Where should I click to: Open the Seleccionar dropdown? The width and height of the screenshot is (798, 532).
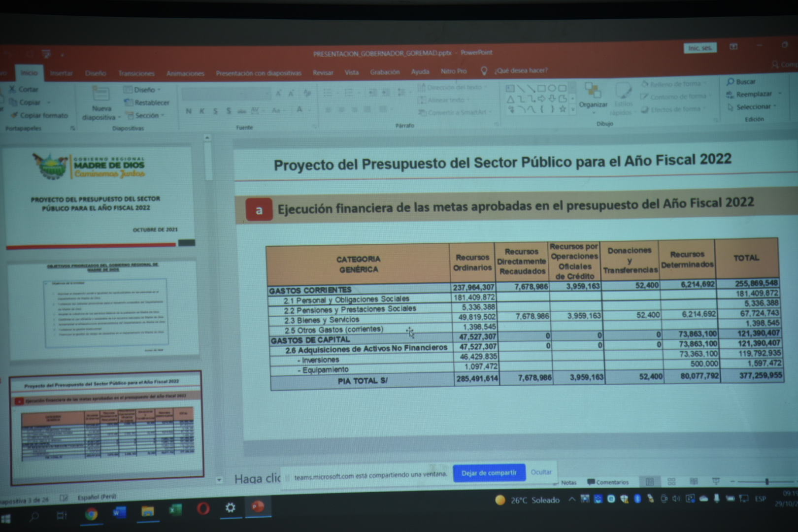tap(752, 107)
